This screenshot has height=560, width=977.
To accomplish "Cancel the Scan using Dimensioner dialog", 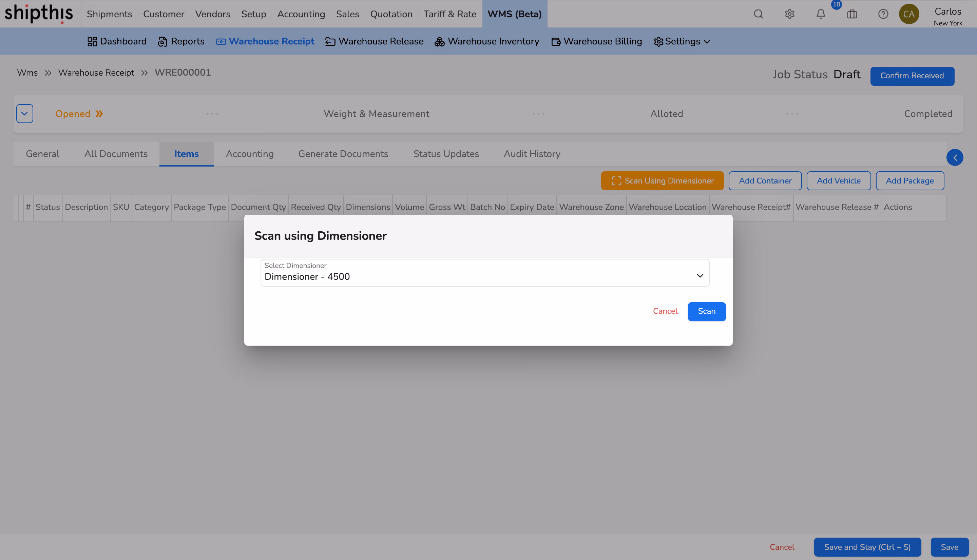I will click(x=665, y=311).
